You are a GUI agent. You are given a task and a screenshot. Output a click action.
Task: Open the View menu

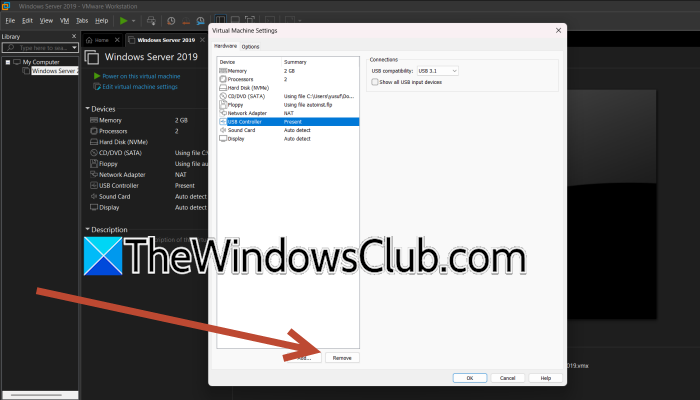pos(46,21)
